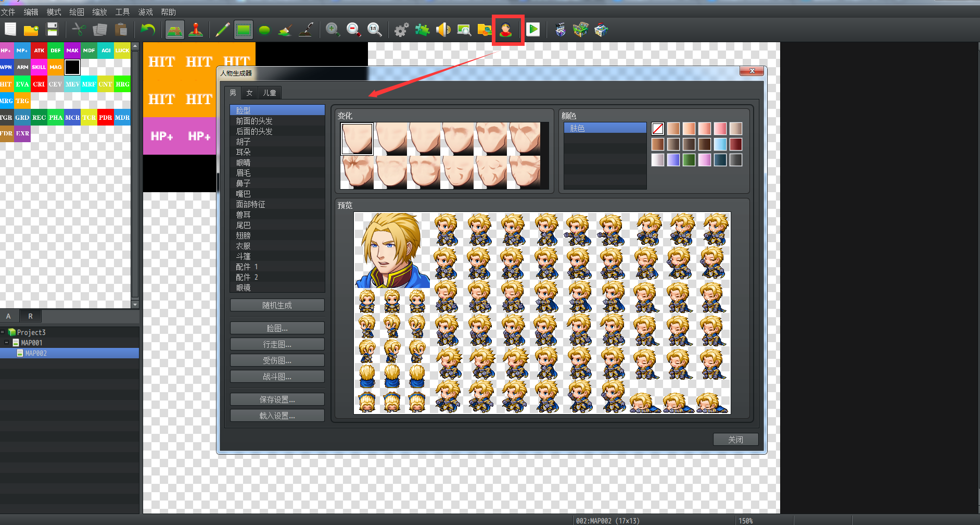This screenshot has height=525, width=980.
Task: Open the Sound Test speaker icon
Action: coord(443,30)
